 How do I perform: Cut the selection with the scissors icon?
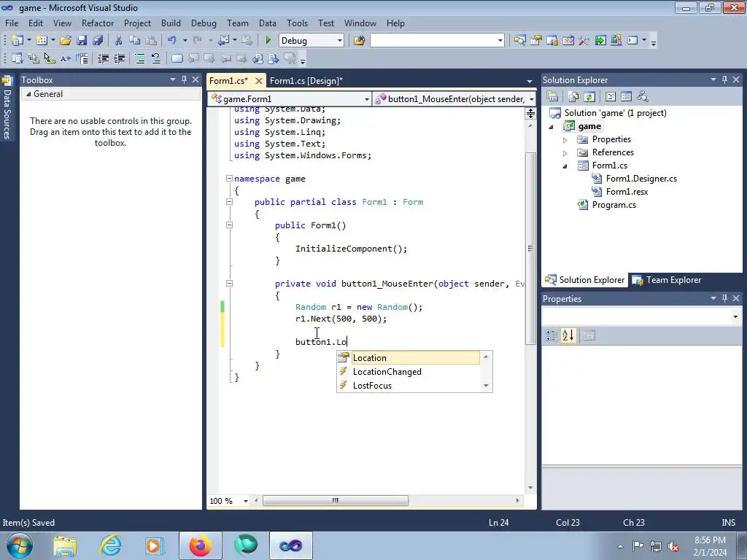pyautogui.click(x=119, y=41)
